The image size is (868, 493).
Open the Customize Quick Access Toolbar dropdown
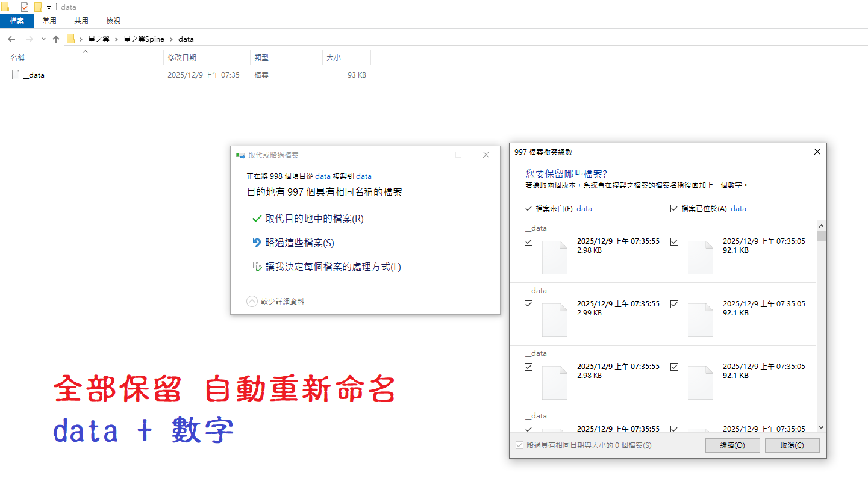tap(49, 8)
